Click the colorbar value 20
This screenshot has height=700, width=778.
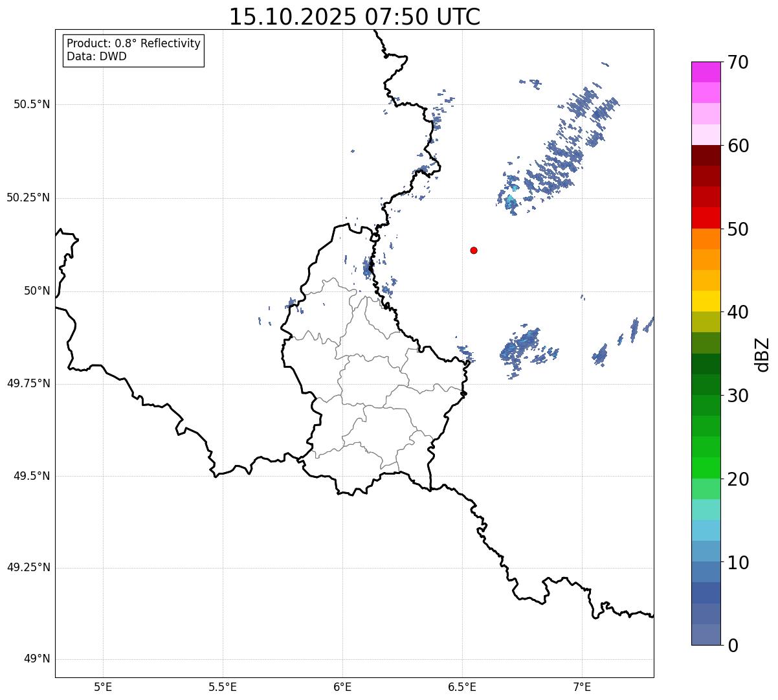click(737, 479)
